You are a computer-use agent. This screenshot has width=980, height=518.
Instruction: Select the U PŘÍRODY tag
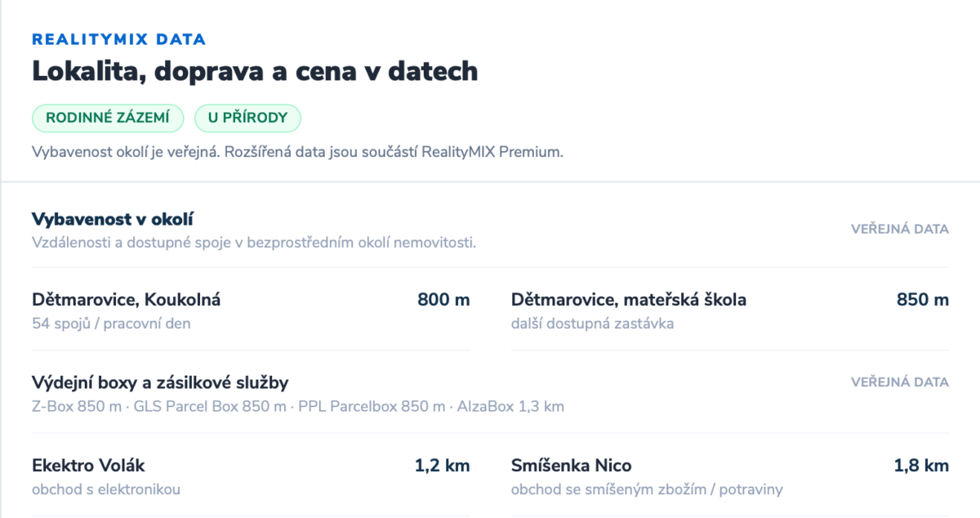tap(247, 118)
